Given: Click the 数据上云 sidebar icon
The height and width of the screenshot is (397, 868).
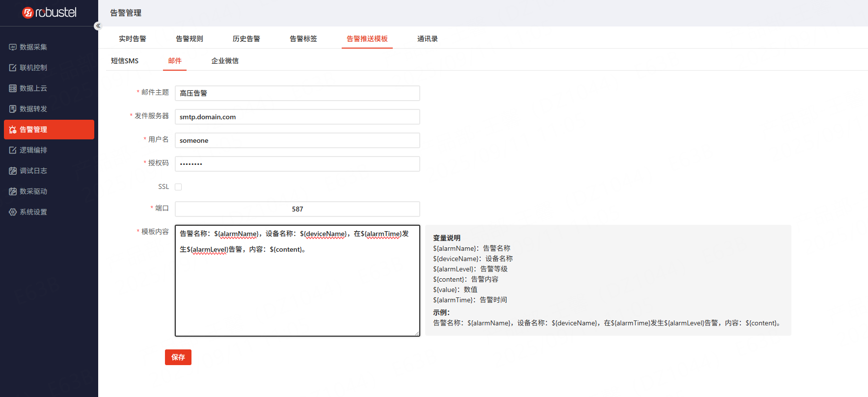Looking at the screenshot, I should pos(13,88).
